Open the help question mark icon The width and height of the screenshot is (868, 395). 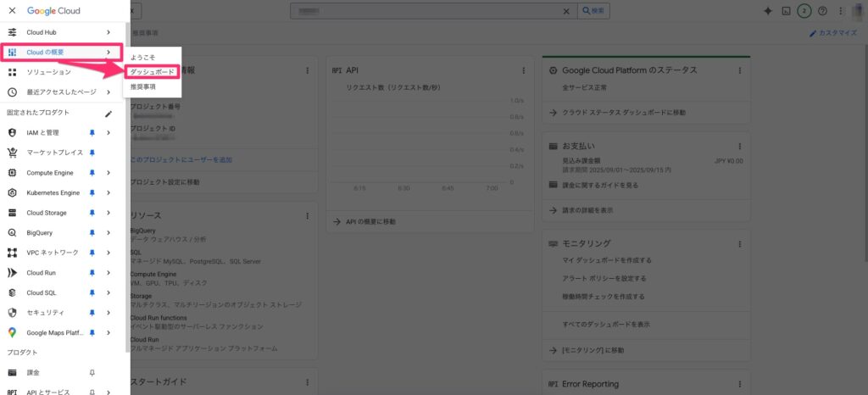(x=822, y=11)
